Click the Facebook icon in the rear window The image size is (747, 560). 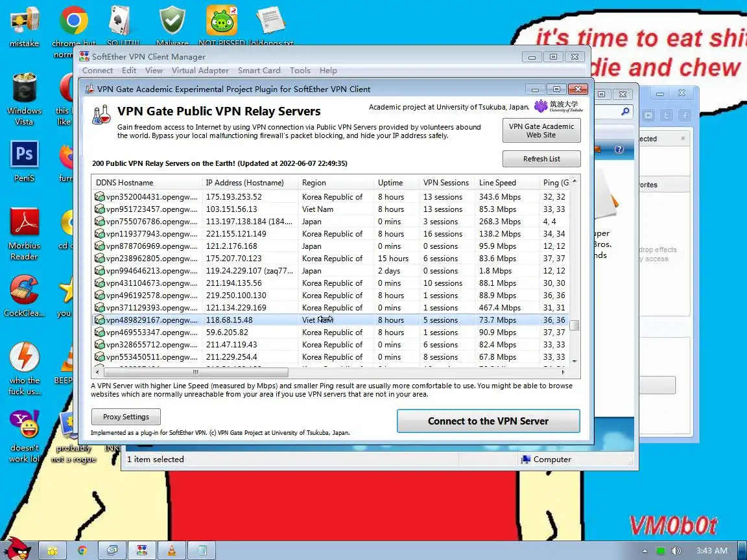click(x=685, y=115)
